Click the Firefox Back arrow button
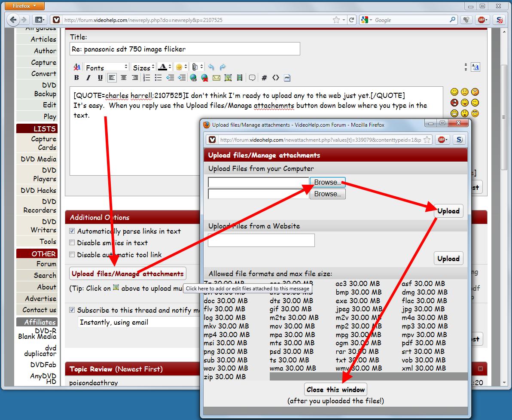Screen dimensions: 512x420 pos(13,20)
